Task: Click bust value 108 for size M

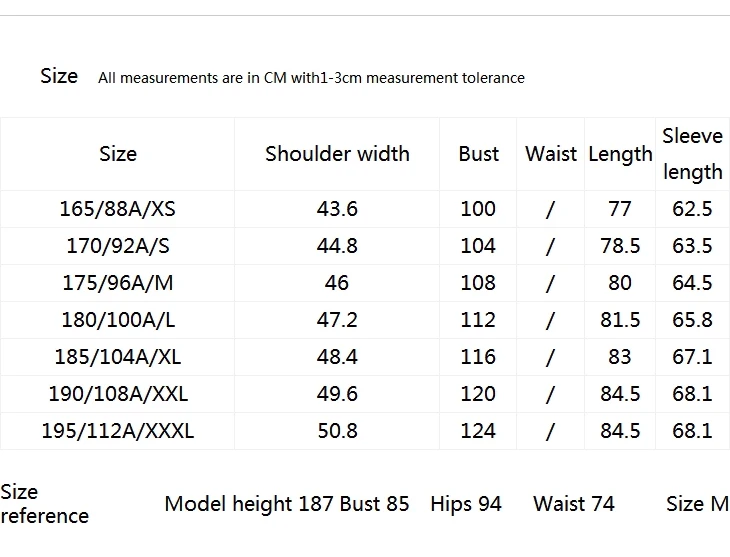Action: (478, 283)
